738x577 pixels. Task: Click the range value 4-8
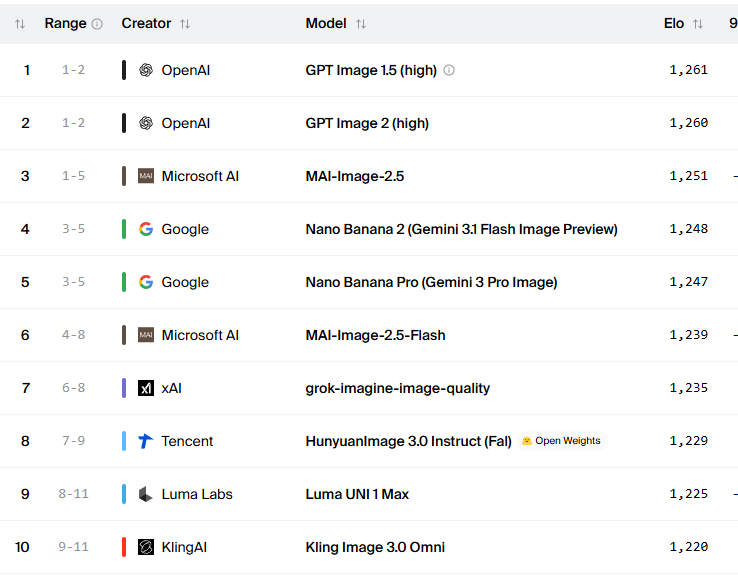point(73,335)
